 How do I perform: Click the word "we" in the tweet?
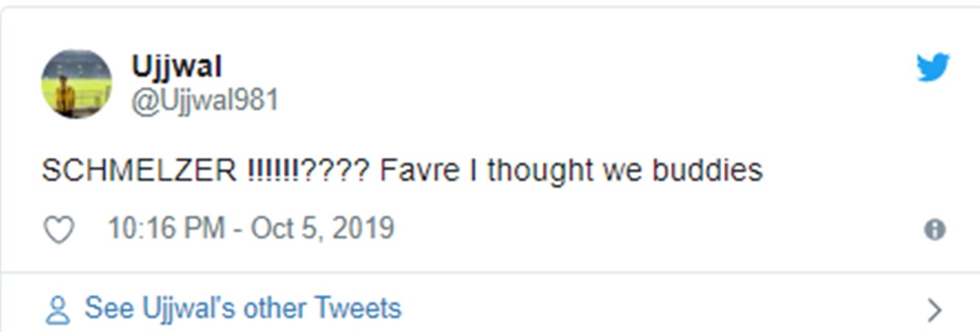pos(622,171)
